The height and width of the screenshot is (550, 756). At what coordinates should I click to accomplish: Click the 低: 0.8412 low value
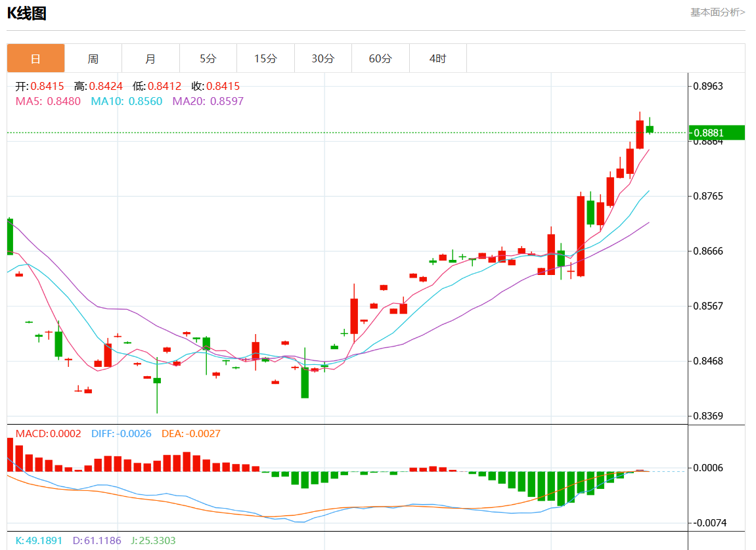coord(157,86)
